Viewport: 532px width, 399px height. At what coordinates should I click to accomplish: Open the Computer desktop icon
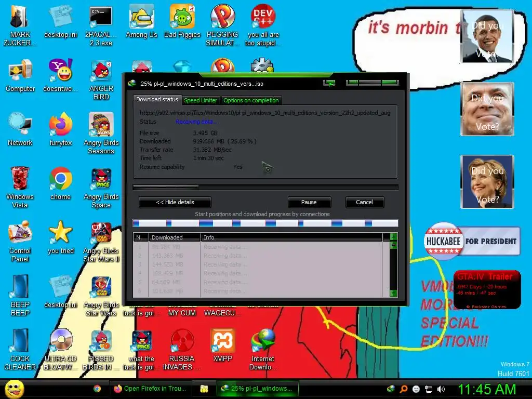point(20,76)
